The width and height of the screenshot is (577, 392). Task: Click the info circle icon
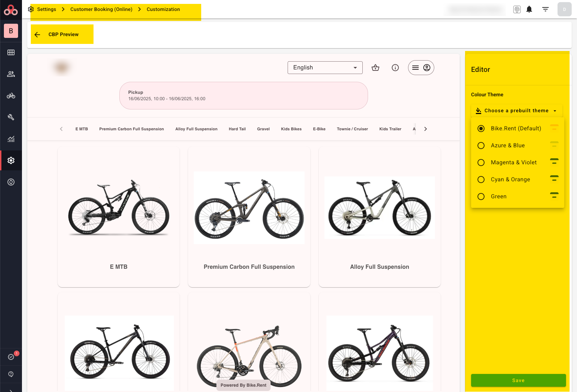pyautogui.click(x=395, y=68)
